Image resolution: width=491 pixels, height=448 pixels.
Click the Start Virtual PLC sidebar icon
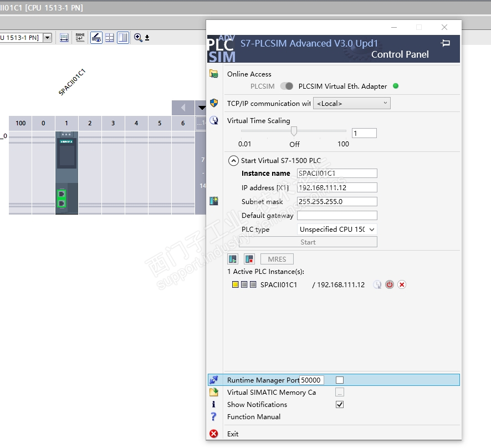click(x=214, y=201)
